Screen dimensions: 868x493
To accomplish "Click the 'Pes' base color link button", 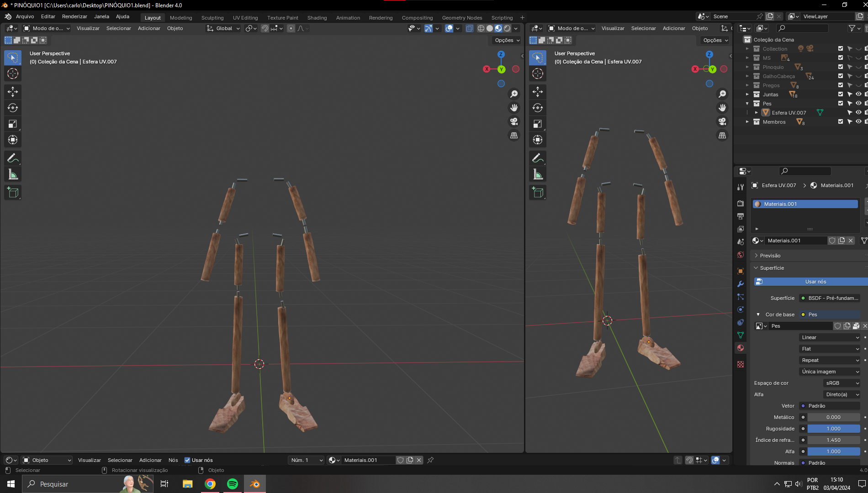I will pos(830,315).
